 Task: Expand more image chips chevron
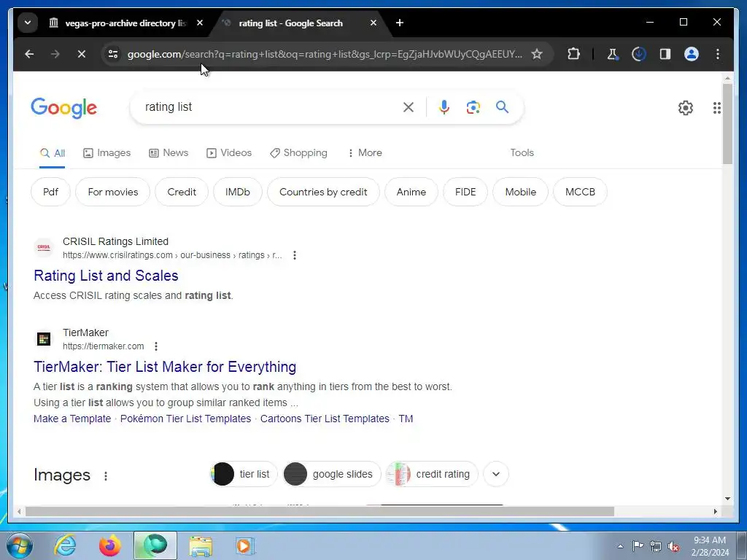[x=496, y=474]
